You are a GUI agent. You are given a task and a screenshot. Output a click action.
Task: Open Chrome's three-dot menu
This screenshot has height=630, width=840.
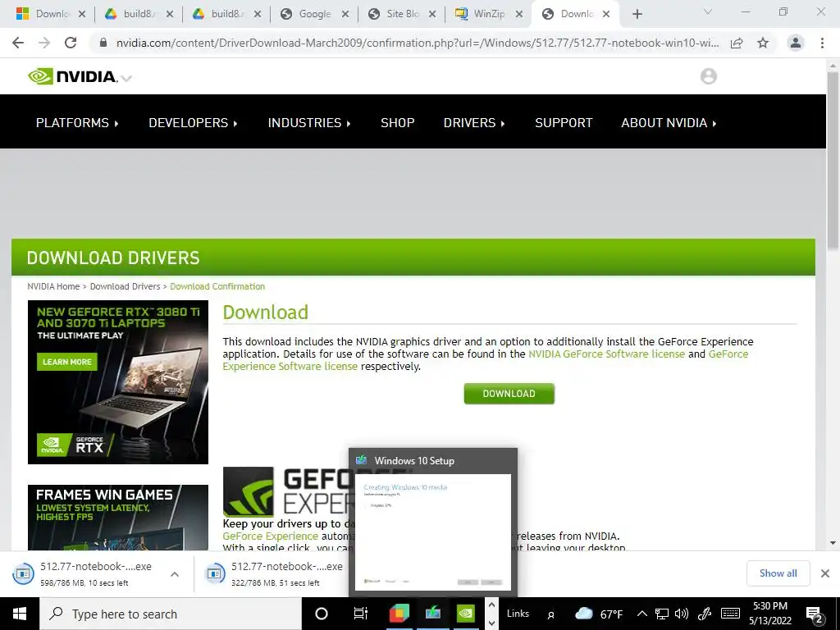tap(822, 43)
